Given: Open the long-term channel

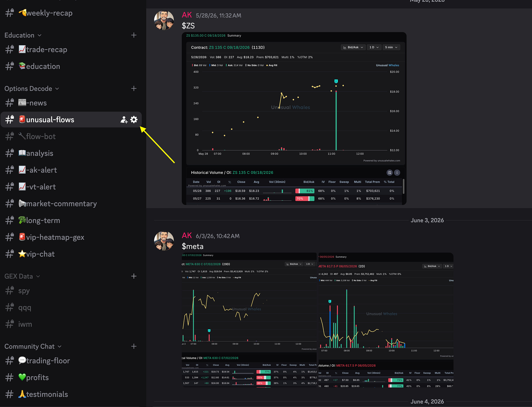Looking at the screenshot, I should click(71, 220).
